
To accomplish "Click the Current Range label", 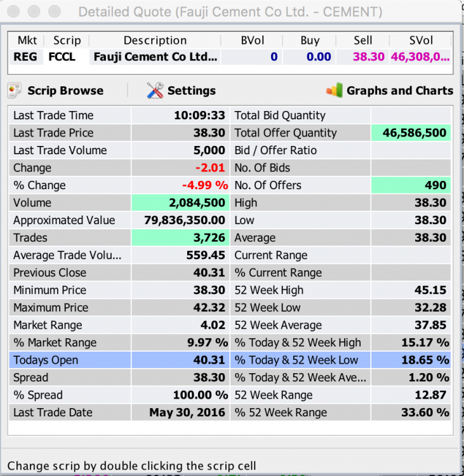I will tap(271, 255).
